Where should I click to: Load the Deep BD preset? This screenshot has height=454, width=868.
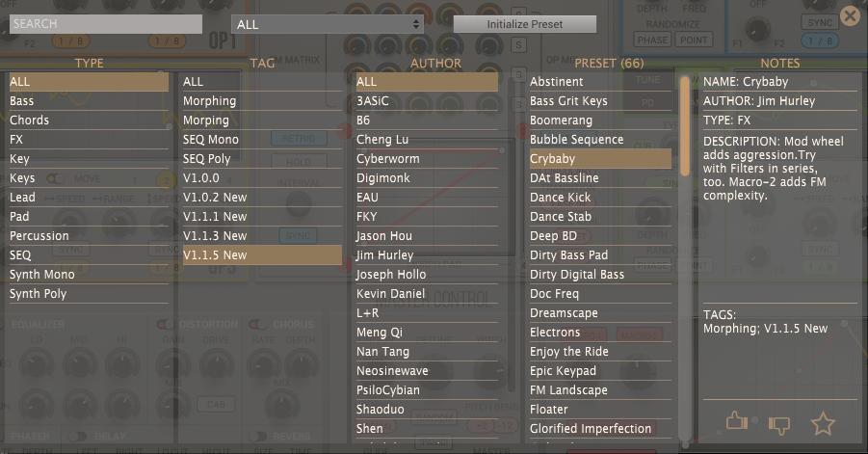point(600,236)
